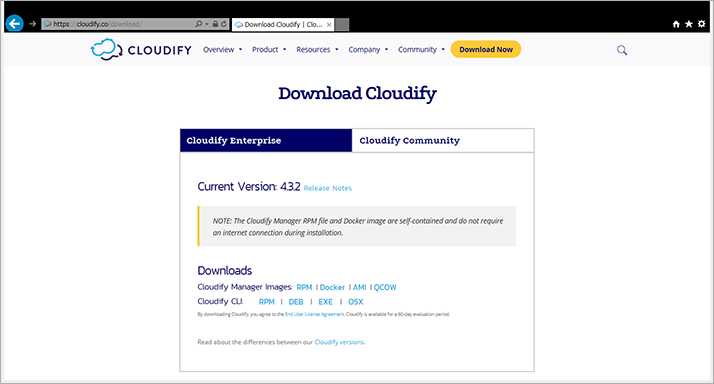Click the address bar lock icon
714x384 pixels.
coord(215,24)
